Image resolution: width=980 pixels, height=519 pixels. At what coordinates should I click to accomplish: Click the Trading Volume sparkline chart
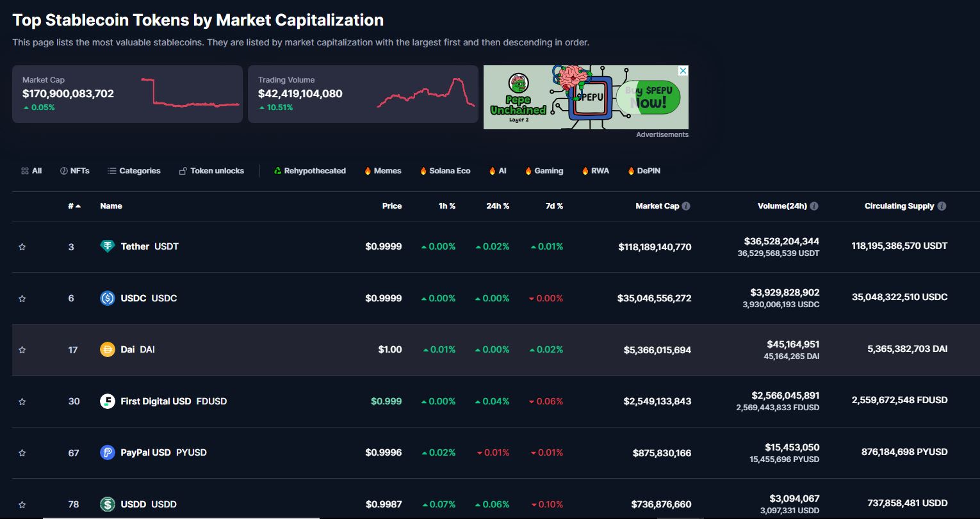click(x=426, y=93)
